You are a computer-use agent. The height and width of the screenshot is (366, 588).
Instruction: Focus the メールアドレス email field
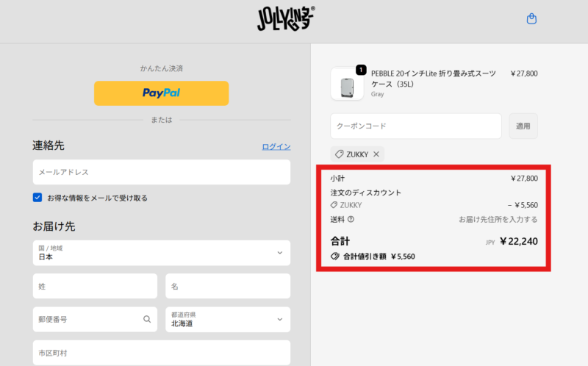point(161,172)
